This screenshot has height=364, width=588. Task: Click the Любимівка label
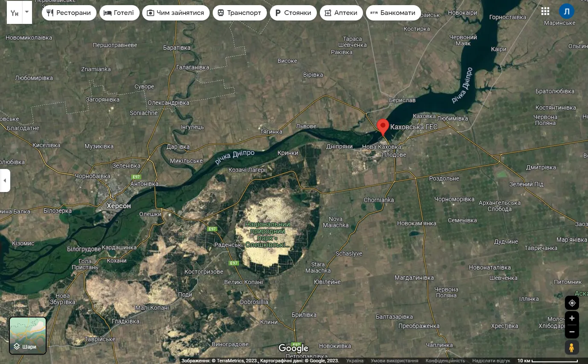[x=453, y=118]
